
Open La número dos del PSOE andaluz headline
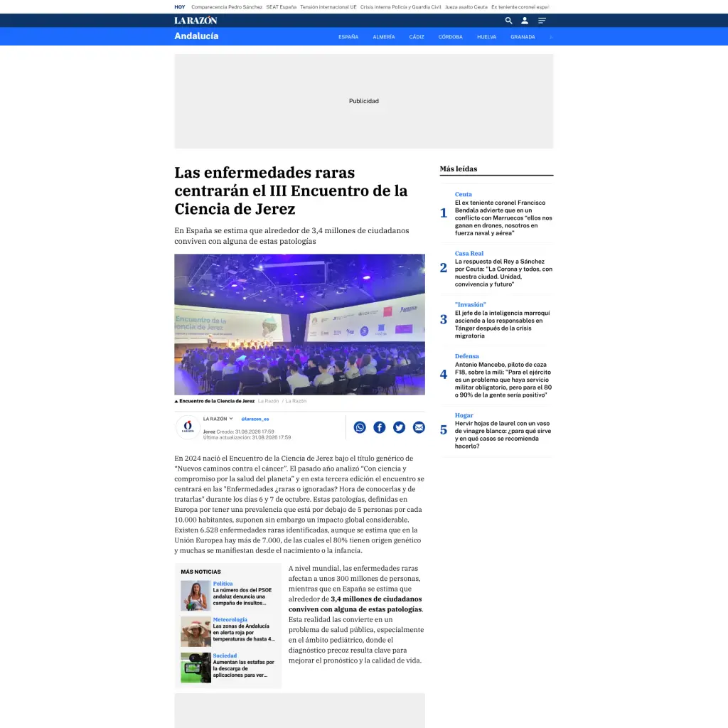(242, 596)
